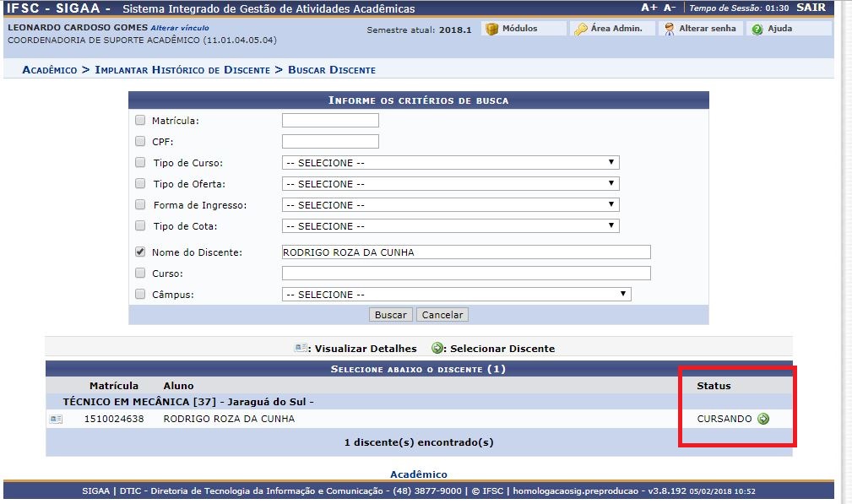Click the Curso text input field
This screenshot has height=504, width=852.
click(x=466, y=274)
